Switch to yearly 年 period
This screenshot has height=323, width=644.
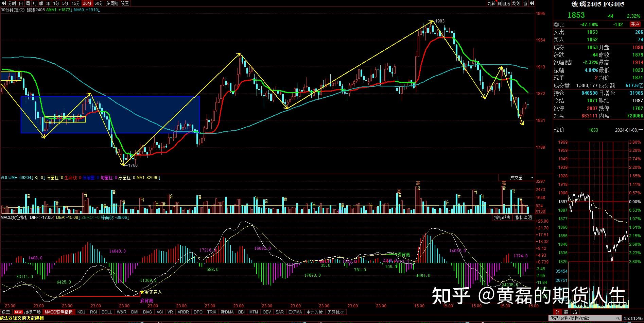tap(48, 3)
